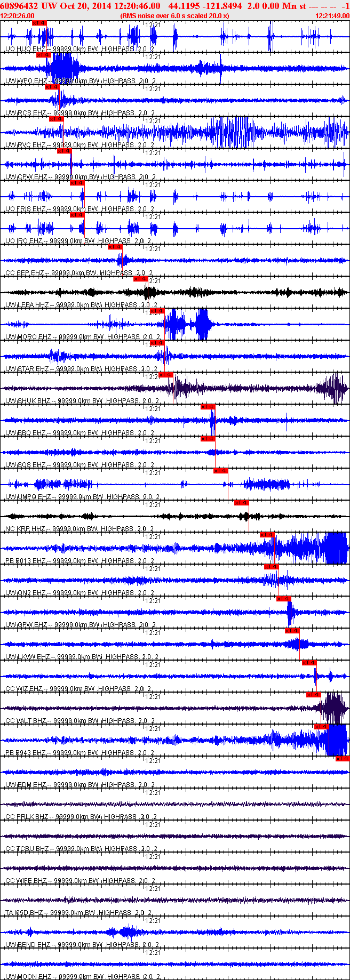Click the red pick marker on the RCS trace
350x980 pixels.
(x=52, y=87)
